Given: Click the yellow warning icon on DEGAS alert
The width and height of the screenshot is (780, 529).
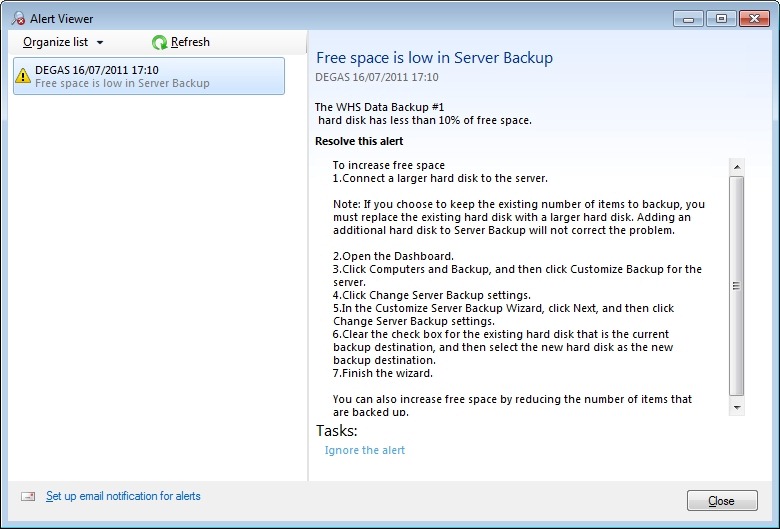Looking at the screenshot, I should pyautogui.click(x=23, y=76).
